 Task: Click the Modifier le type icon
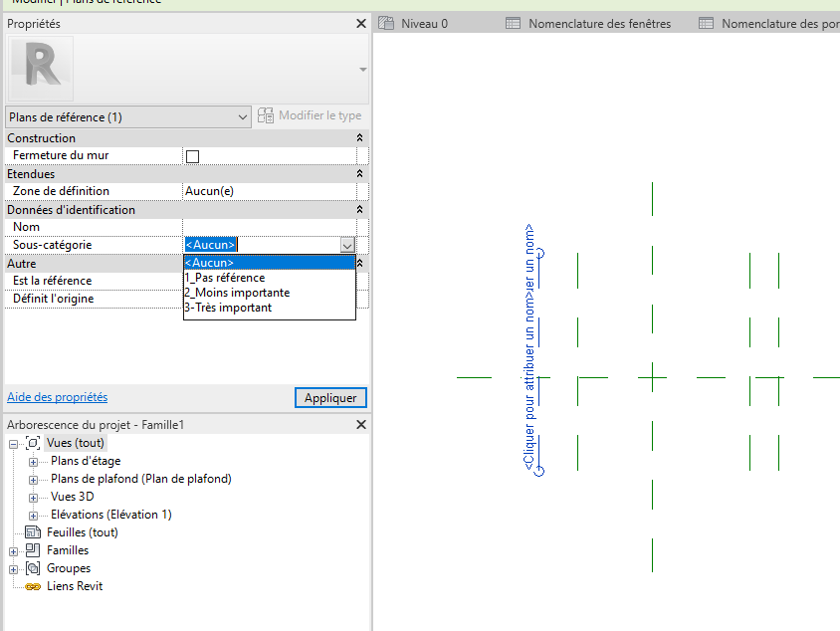coord(266,116)
